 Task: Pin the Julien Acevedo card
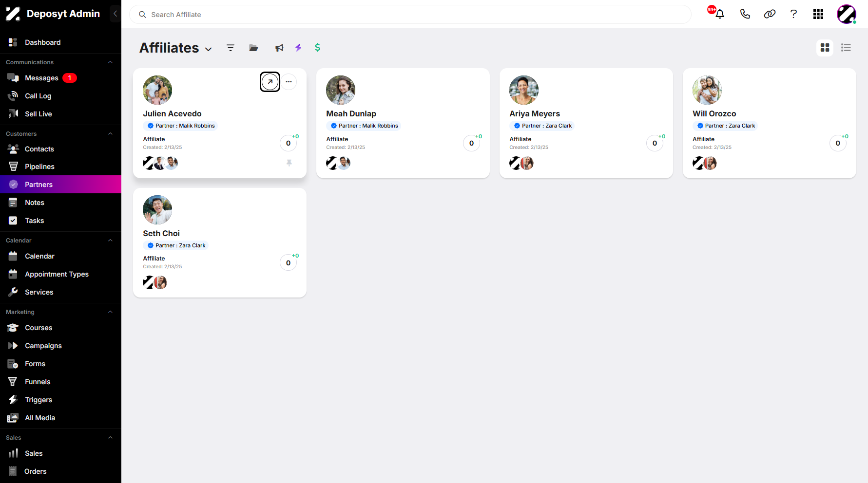pos(289,163)
